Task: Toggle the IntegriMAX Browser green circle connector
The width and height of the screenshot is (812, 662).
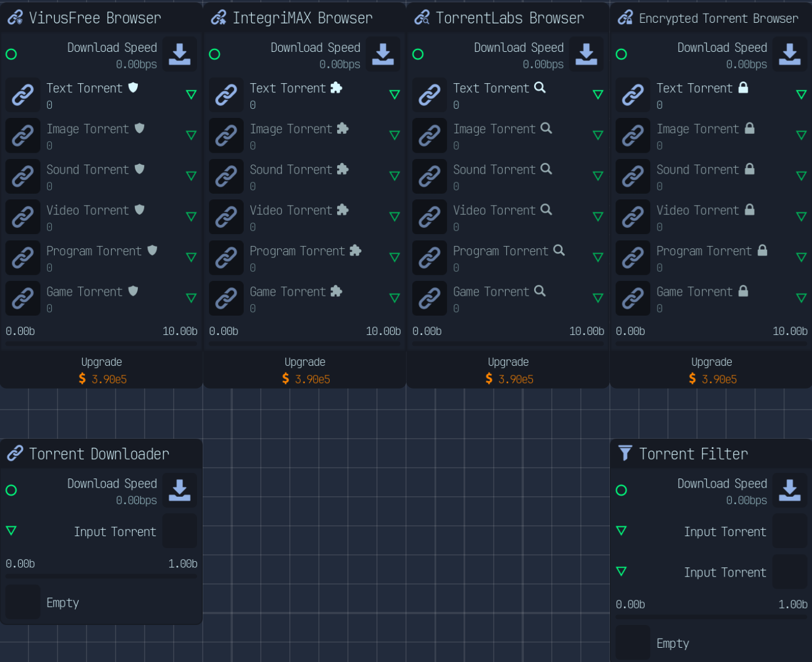Action: click(214, 54)
